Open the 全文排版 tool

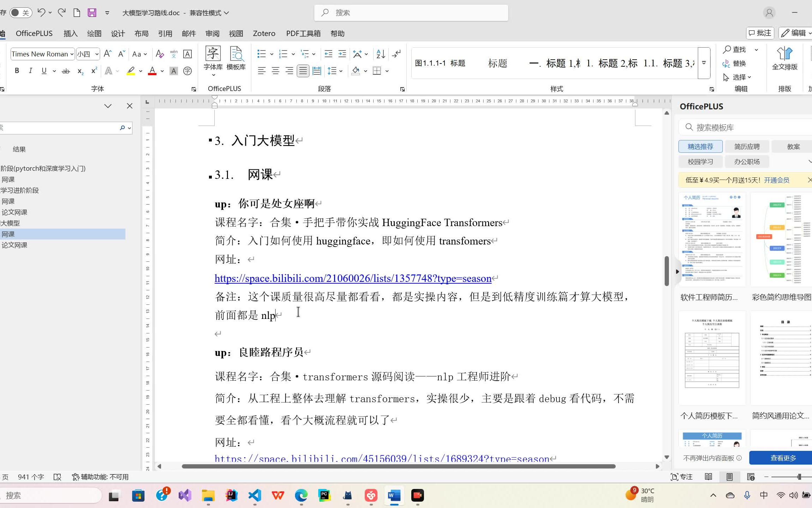tap(785, 59)
